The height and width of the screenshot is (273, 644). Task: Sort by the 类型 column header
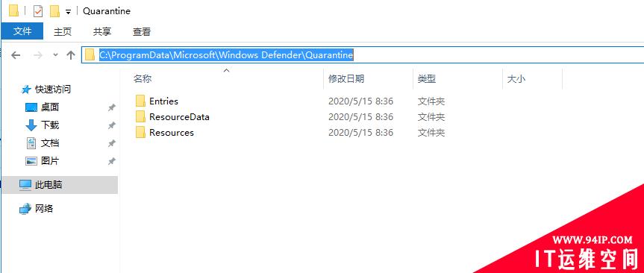427,79
